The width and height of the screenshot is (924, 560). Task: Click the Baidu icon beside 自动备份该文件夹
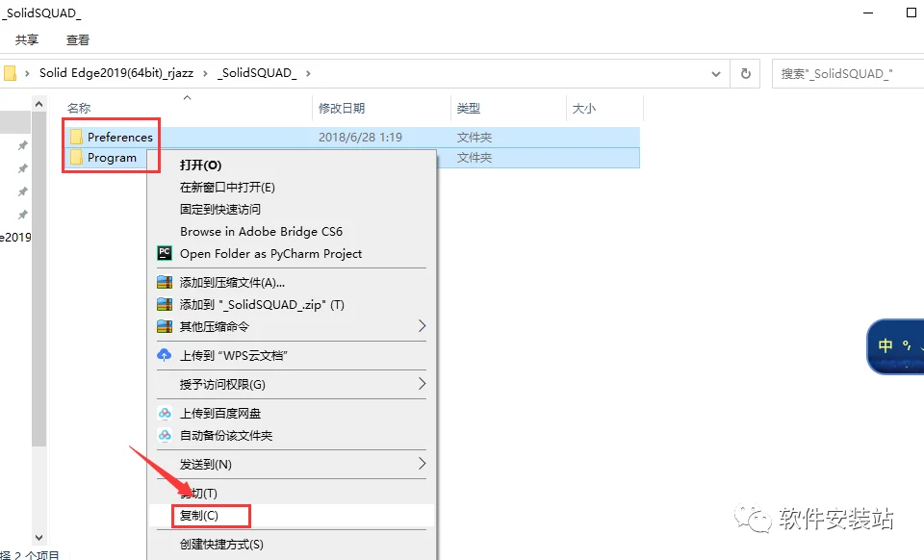165,435
